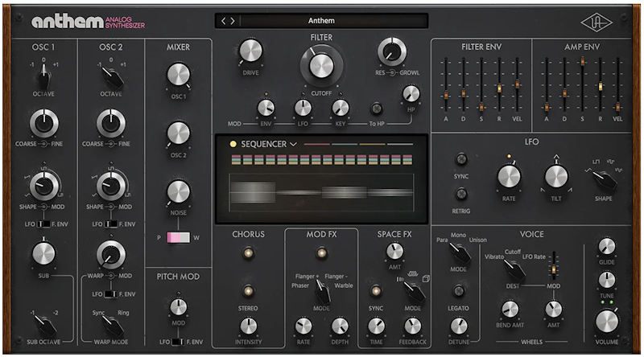Toggle the Space FX SYNC button
Viewport: 644px width, 357px height.
[x=375, y=291]
